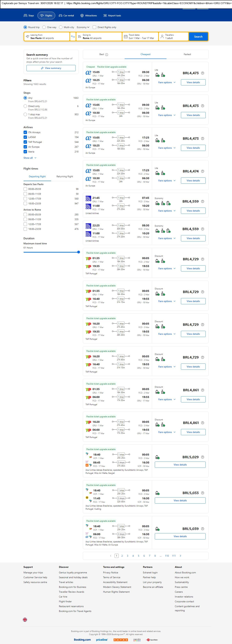Click the calendar icon in Travel dates field
This screenshot has width=232, height=644.
click(x=126, y=37)
